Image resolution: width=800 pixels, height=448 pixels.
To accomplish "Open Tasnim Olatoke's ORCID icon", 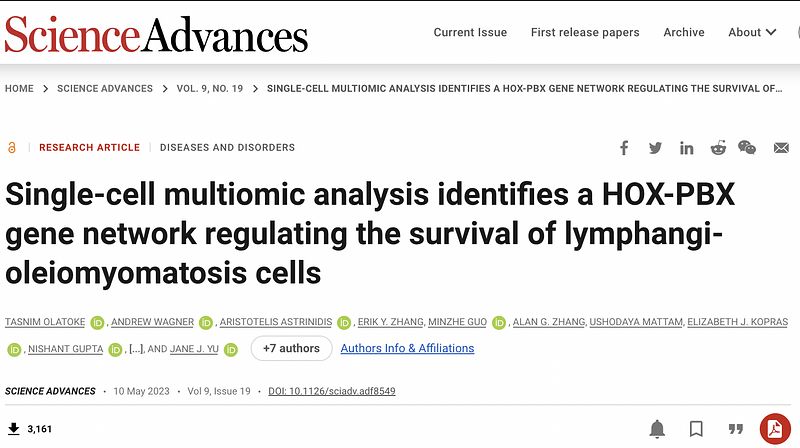I will pyautogui.click(x=98, y=322).
